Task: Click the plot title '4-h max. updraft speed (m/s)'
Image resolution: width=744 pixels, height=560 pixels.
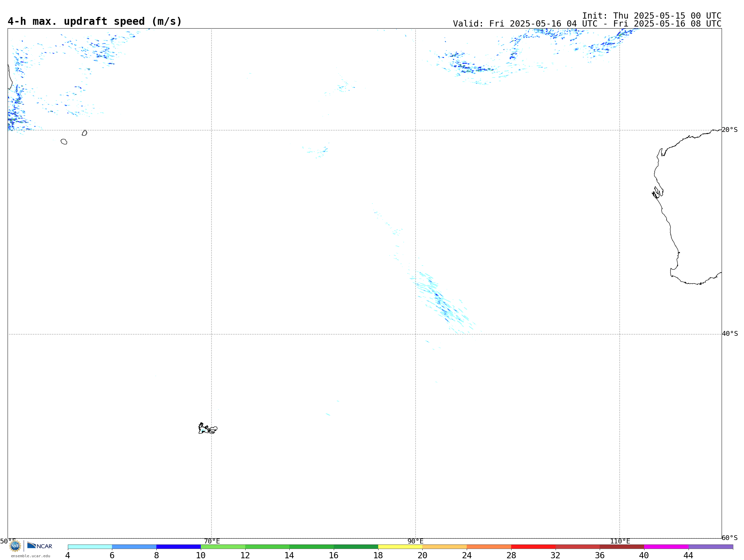Action: click(95, 21)
